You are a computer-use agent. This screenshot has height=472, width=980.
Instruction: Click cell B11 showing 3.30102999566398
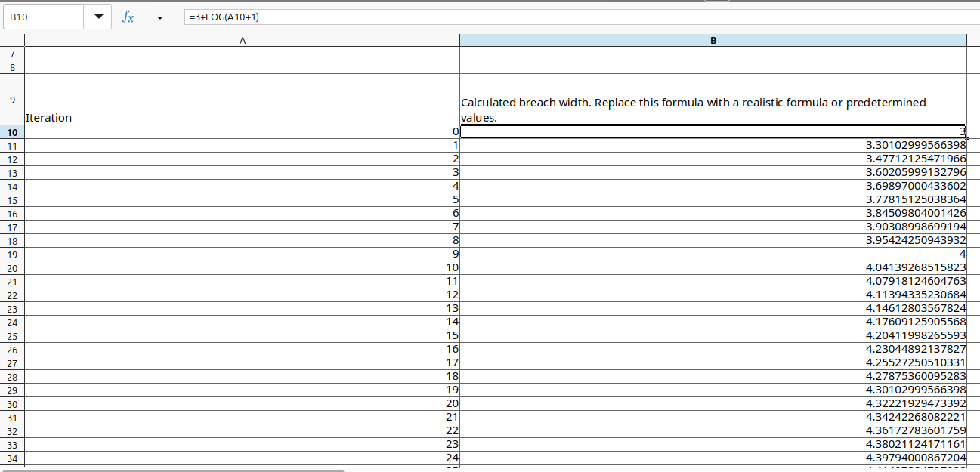coord(713,145)
